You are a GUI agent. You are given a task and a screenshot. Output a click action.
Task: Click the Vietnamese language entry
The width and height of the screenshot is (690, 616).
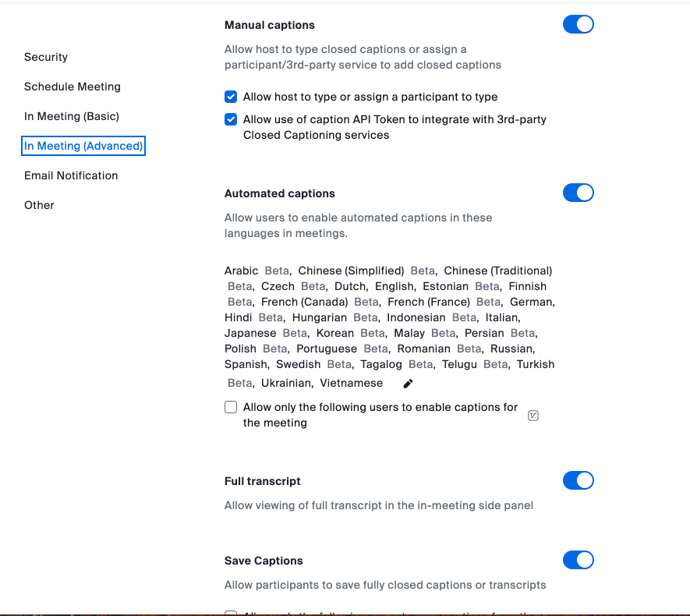click(x=351, y=383)
